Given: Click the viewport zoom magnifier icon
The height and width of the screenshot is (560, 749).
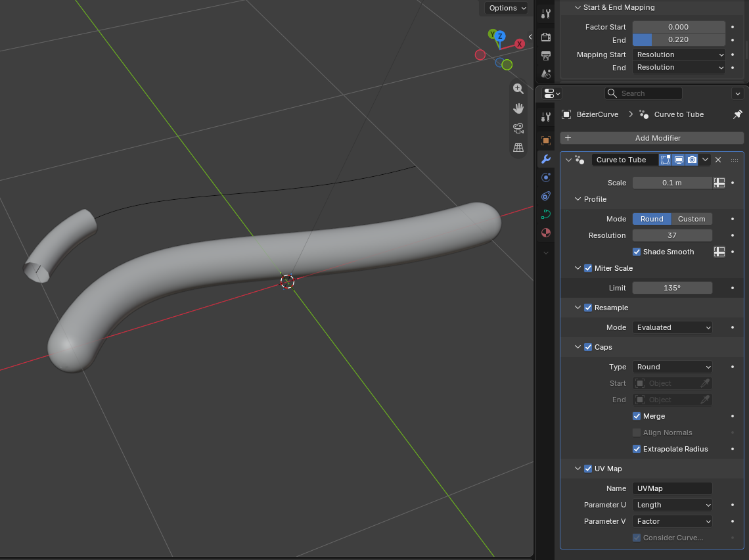Looking at the screenshot, I should coord(518,88).
